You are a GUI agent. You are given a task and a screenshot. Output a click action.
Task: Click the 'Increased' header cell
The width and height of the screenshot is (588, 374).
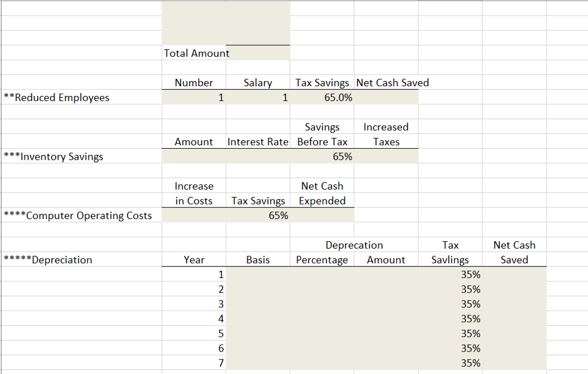coord(386,127)
